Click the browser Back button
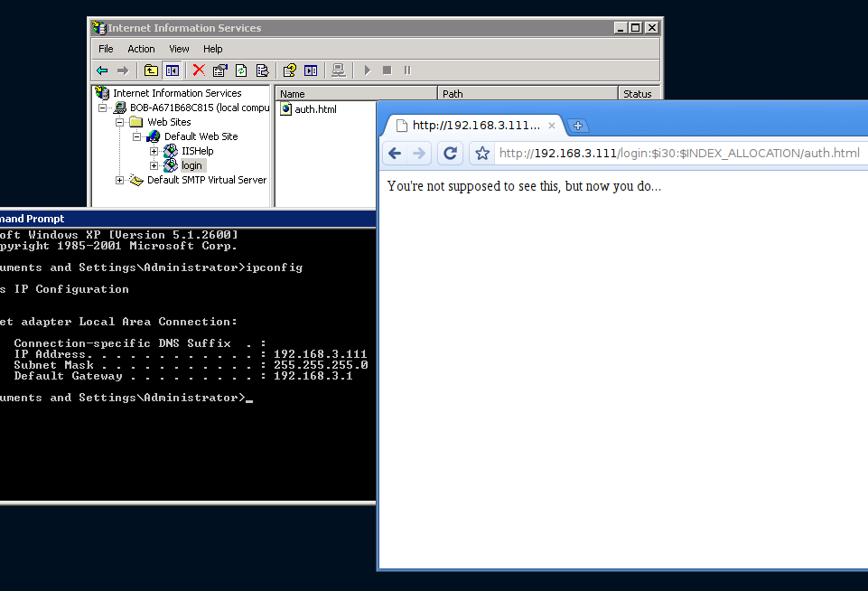 click(395, 153)
